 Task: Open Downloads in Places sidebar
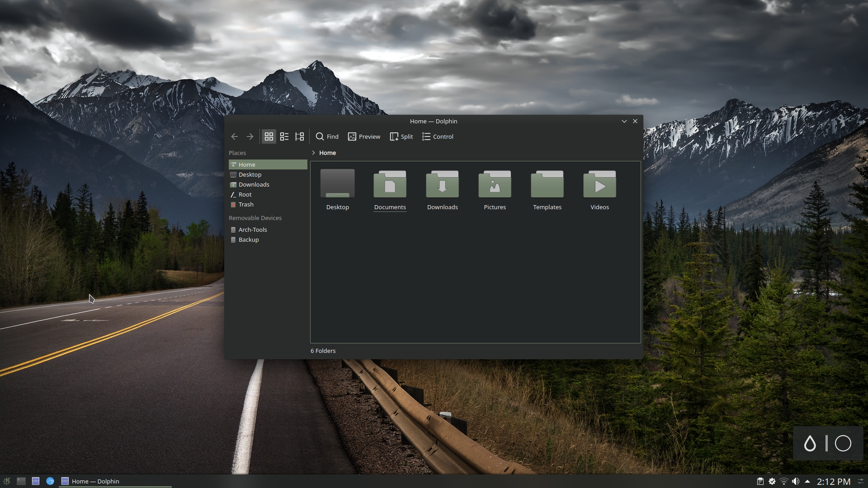268,184
